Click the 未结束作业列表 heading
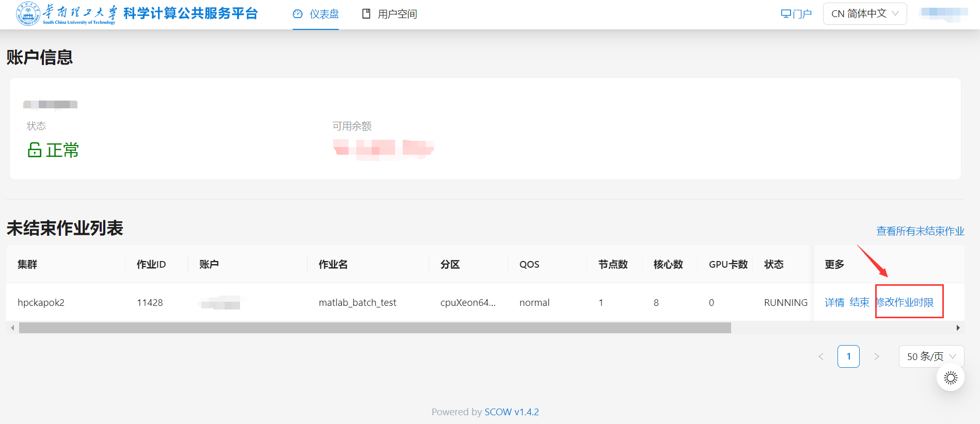980x424 pixels. (x=65, y=228)
